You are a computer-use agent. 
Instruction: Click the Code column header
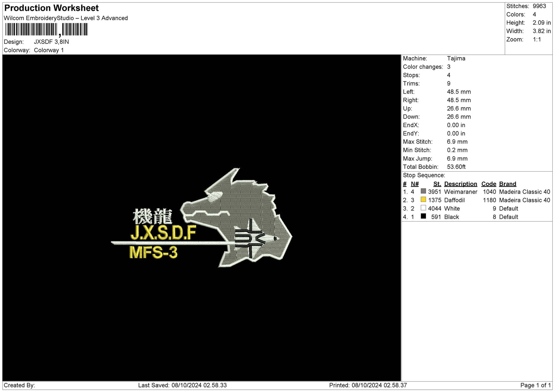489,184
